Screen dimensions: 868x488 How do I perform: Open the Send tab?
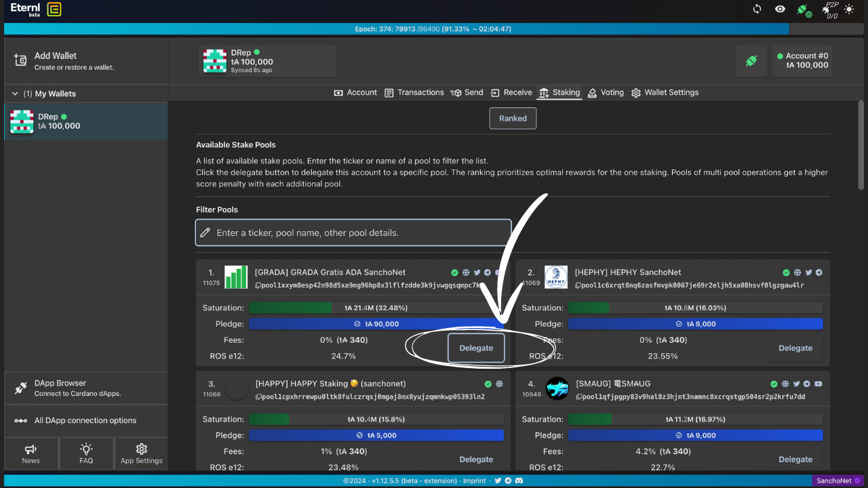[467, 93]
